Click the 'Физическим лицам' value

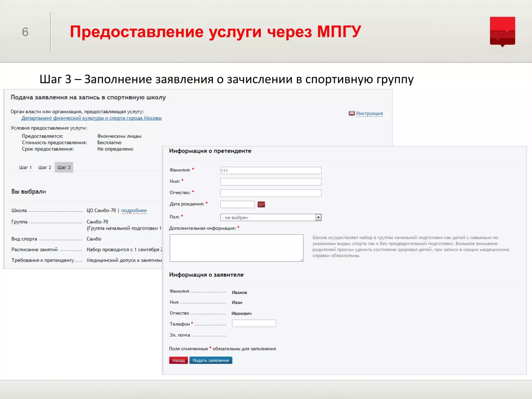pyautogui.click(x=119, y=136)
